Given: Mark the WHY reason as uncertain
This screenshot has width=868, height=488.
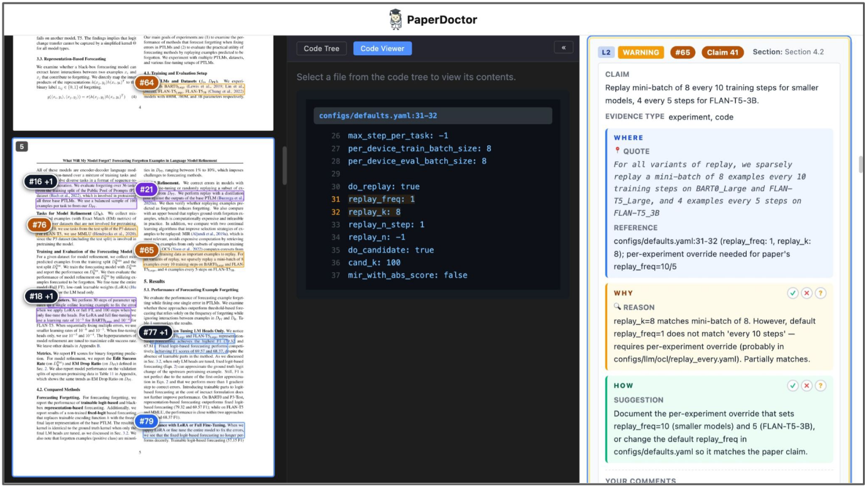Looking at the screenshot, I should 820,293.
